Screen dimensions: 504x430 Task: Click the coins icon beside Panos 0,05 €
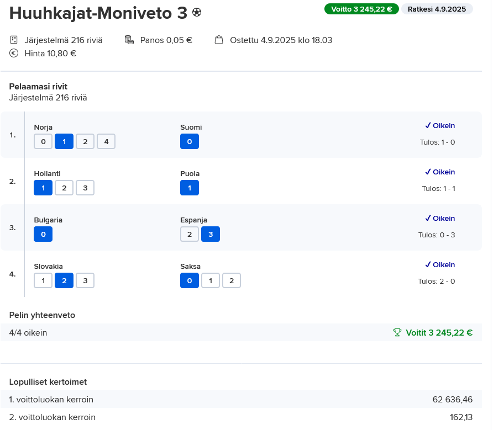129,40
